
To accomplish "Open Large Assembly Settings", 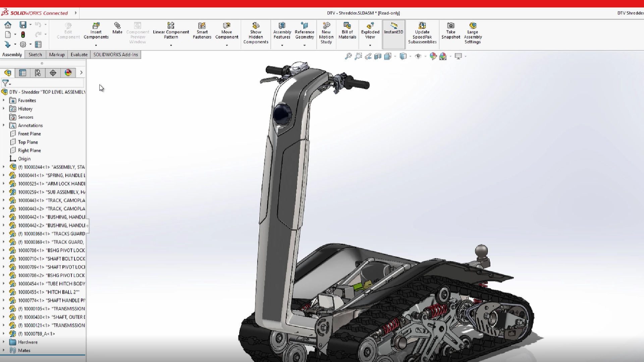I will pyautogui.click(x=473, y=33).
